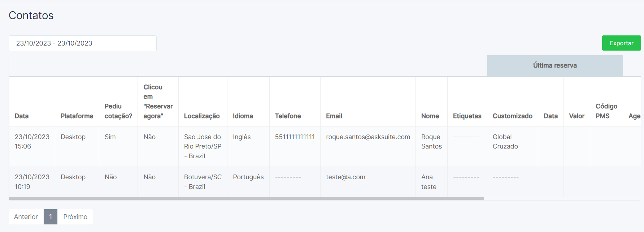Click the Última reserva group header
Image resolution: width=644 pixels, height=232 pixels.
(555, 65)
